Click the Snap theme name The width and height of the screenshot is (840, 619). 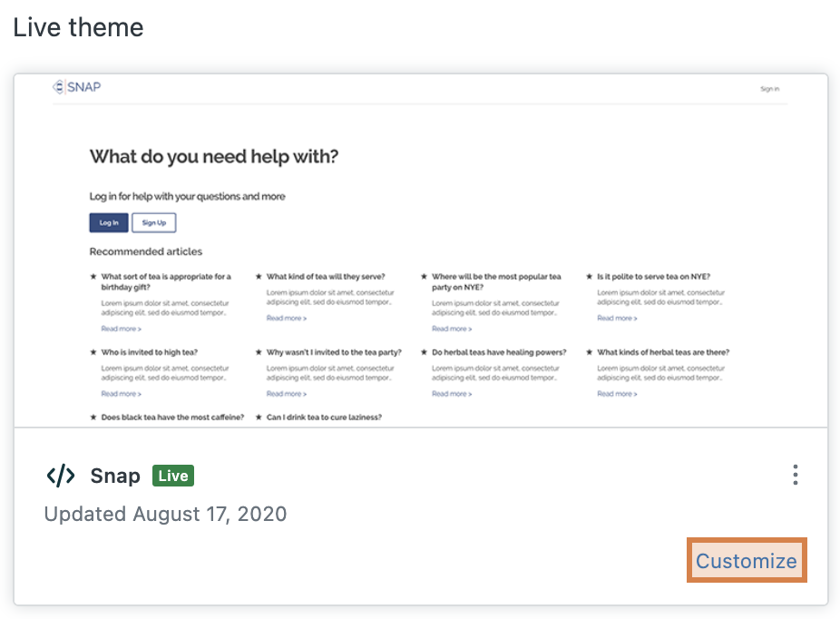tap(115, 476)
